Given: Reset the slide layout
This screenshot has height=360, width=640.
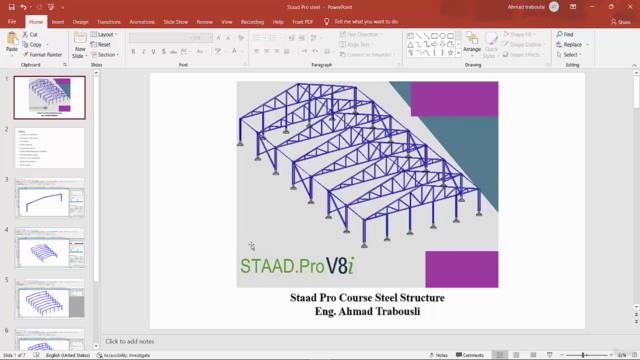Looking at the screenshot, I should (100, 44).
